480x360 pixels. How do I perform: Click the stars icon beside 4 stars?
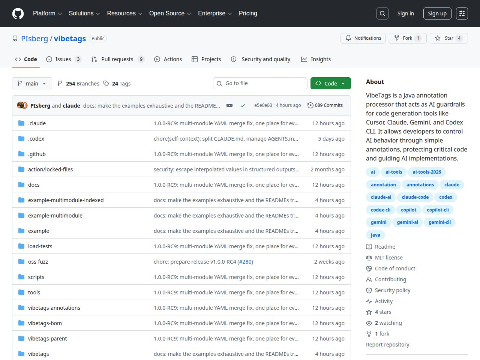click(x=369, y=312)
